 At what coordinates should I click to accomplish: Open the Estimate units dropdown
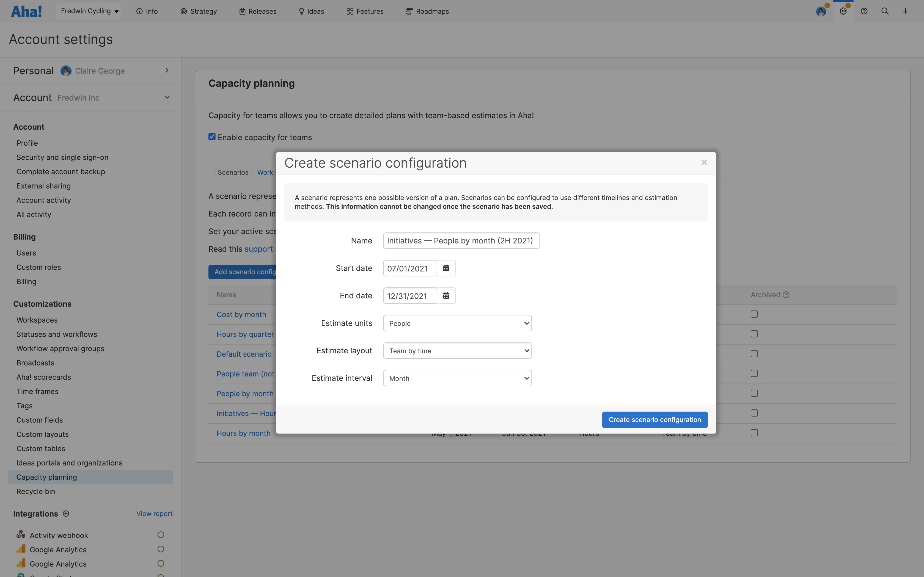point(457,323)
